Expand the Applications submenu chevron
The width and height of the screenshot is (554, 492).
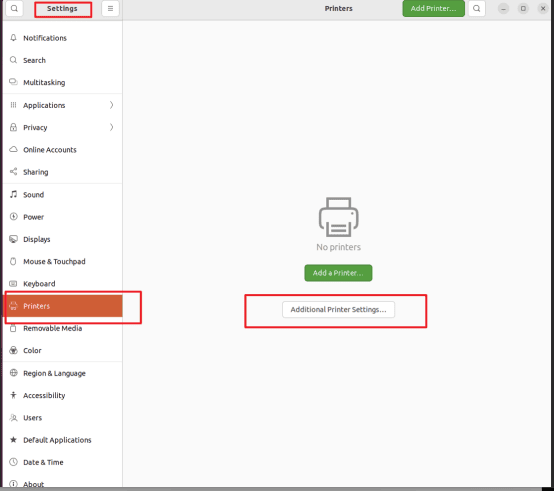(111, 105)
